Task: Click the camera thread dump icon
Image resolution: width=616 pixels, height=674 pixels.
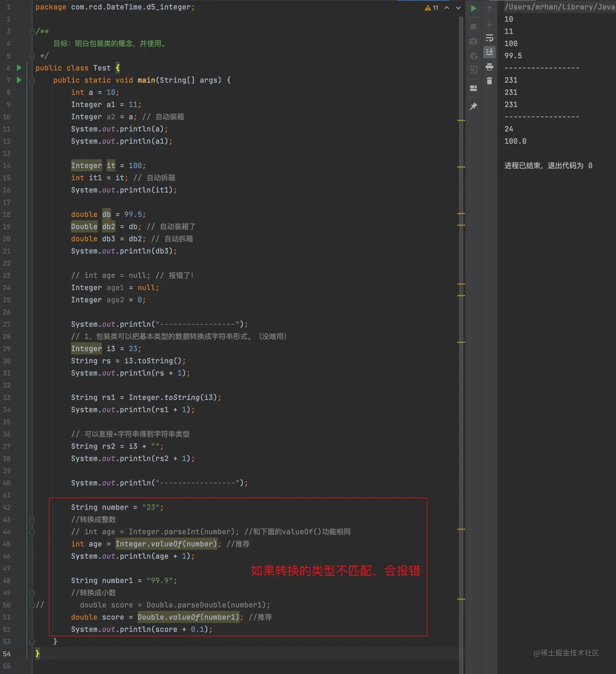Action: coord(473,41)
